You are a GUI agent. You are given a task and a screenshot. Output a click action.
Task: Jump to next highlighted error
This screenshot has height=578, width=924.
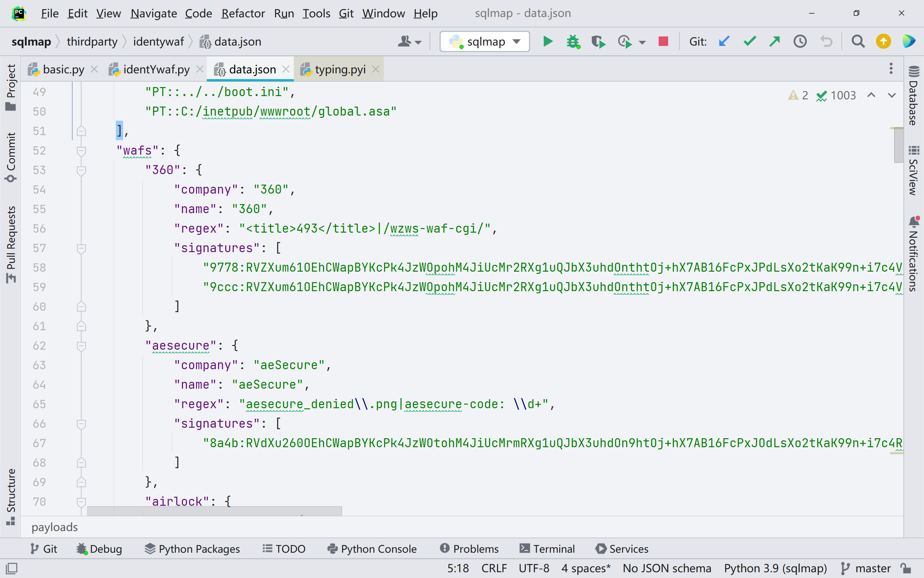(x=892, y=95)
